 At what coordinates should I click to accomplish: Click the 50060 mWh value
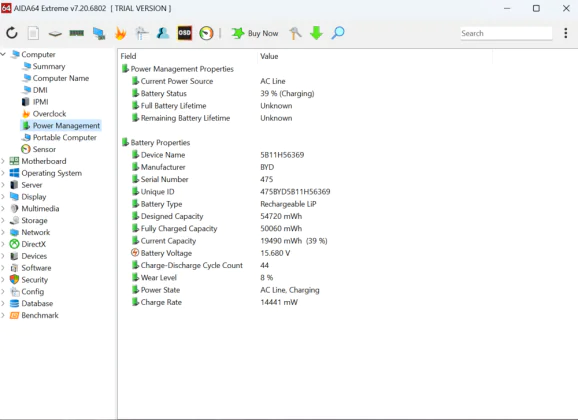(281, 229)
